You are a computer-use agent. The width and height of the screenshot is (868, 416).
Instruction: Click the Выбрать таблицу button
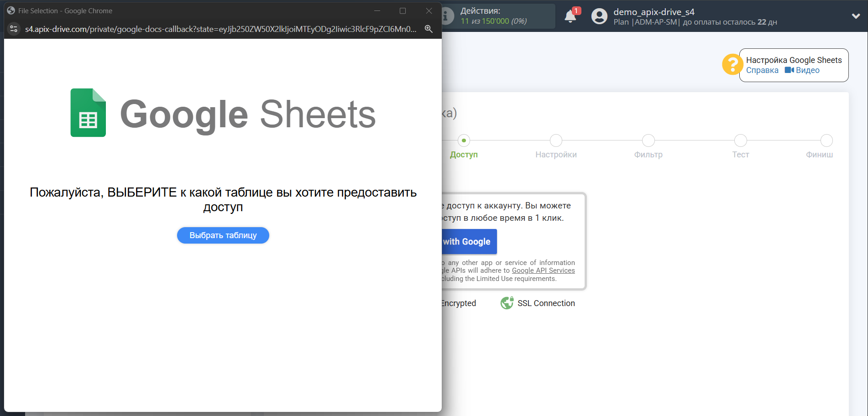tap(223, 235)
